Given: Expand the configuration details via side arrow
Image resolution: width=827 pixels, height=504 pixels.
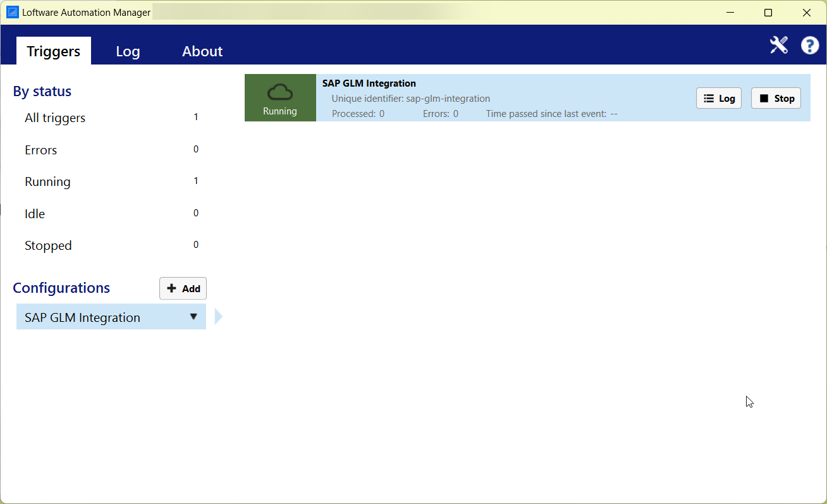Looking at the screenshot, I should coord(218,316).
